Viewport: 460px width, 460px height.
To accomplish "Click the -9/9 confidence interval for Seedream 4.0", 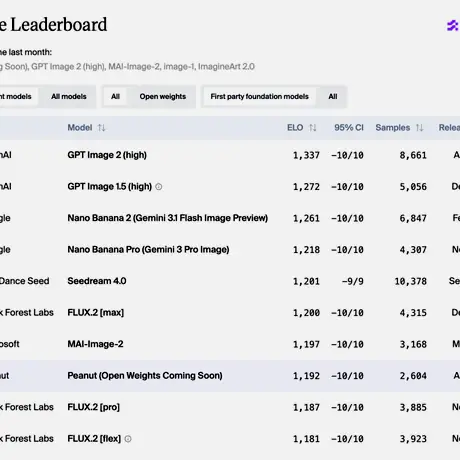I will [352, 281].
